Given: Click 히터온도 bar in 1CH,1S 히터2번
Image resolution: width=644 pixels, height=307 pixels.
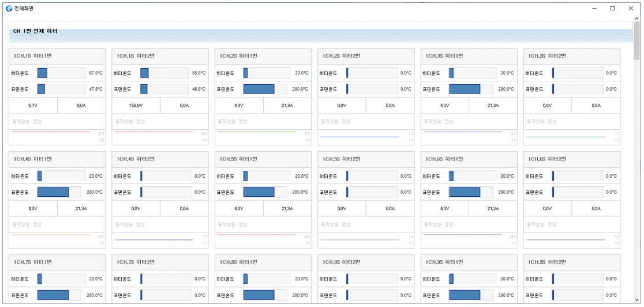Looking at the screenshot, I should point(164,73).
